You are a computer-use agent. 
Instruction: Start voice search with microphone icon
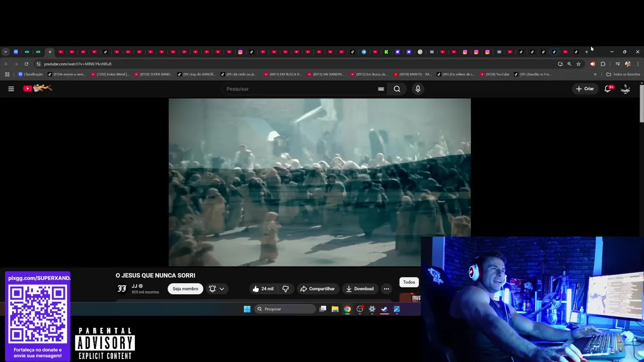pos(418,89)
